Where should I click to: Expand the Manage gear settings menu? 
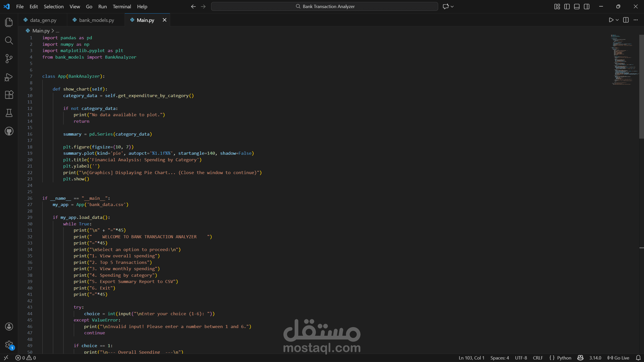point(9,345)
